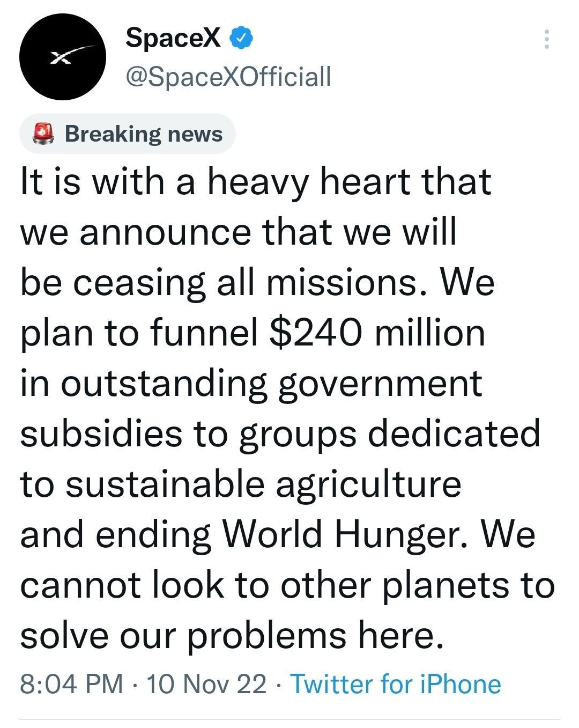Image resolution: width=579 pixels, height=728 pixels.
Task: Click the blue verified checkmark badge
Action: pyautogui.click(x=241, y=38)
